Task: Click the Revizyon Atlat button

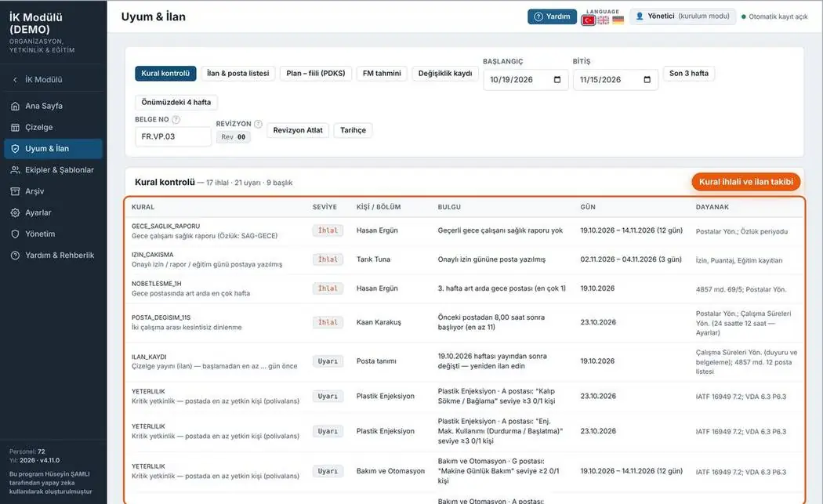Action: (x=298, y=130)
